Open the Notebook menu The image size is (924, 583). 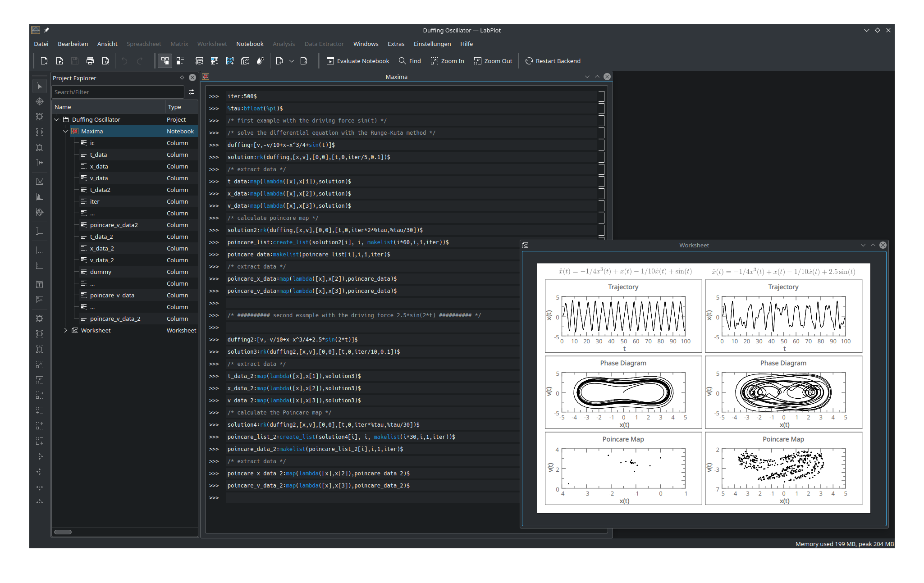(x=250, y=44)
